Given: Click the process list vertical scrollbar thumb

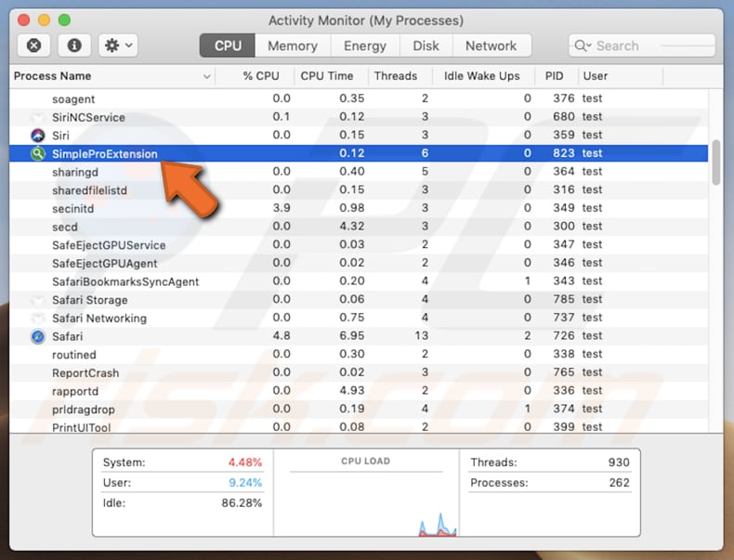Looking at the screenshot, I should [715, 163].
